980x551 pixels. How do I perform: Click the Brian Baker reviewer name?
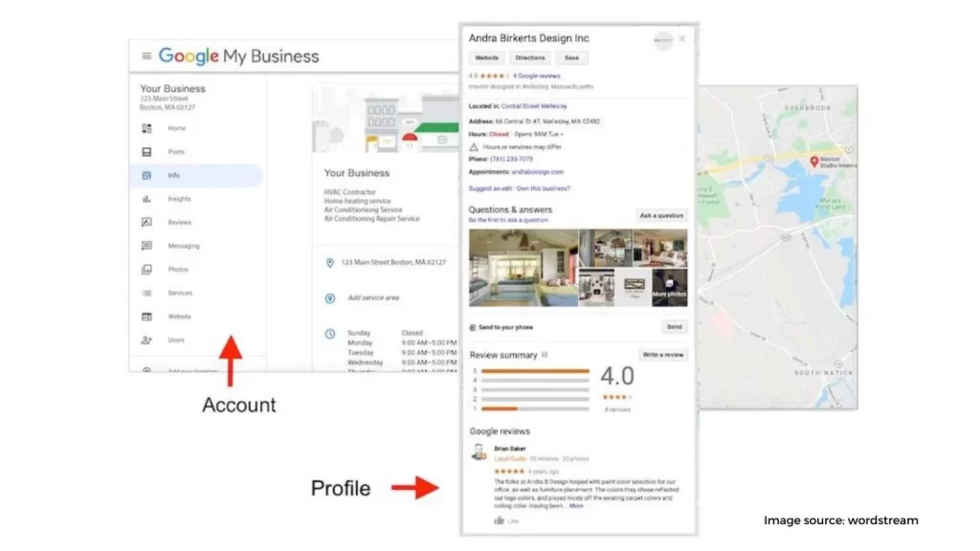[510, 450]
